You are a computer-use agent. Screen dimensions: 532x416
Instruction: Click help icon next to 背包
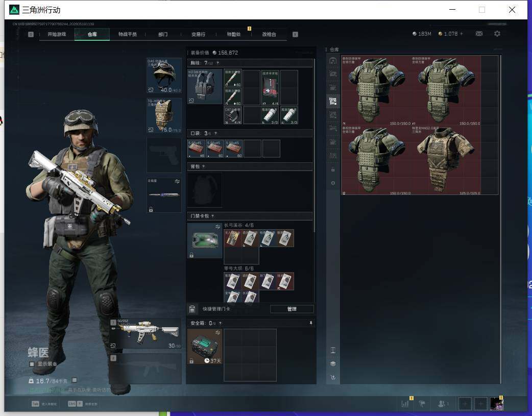(204, 166)
